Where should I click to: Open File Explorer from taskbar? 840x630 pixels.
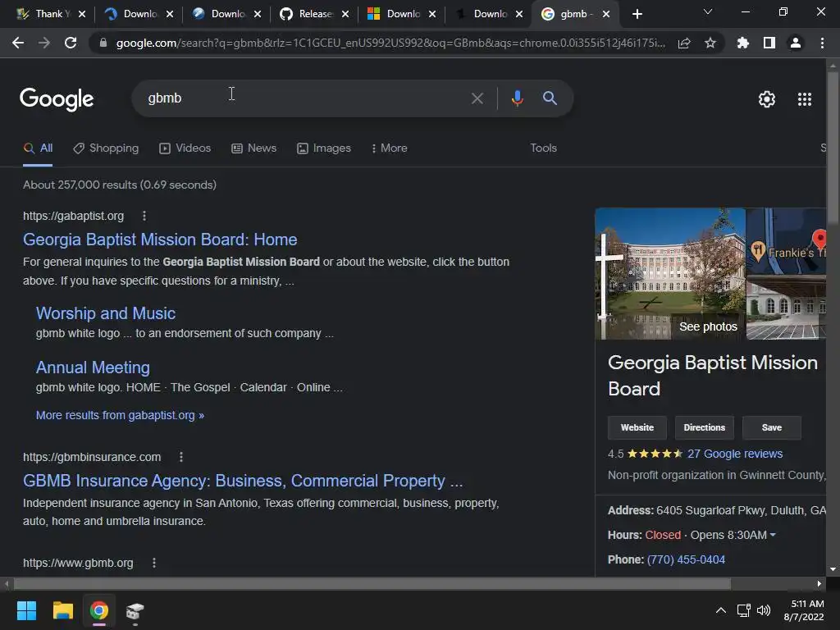62,610
